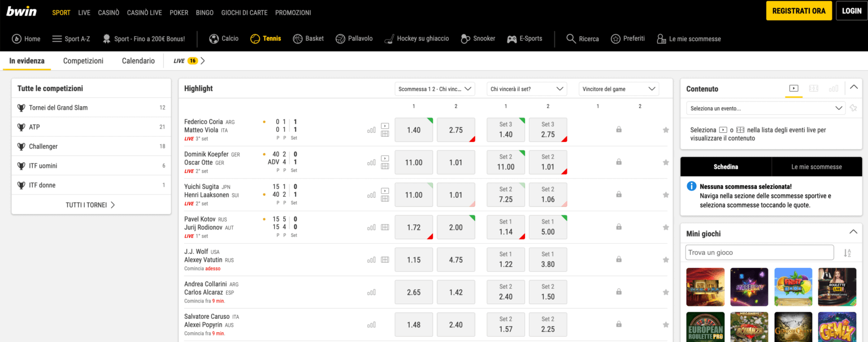Click the Trova un gioco search field
This screenshot has height=342, width=868.
[759, 253]
